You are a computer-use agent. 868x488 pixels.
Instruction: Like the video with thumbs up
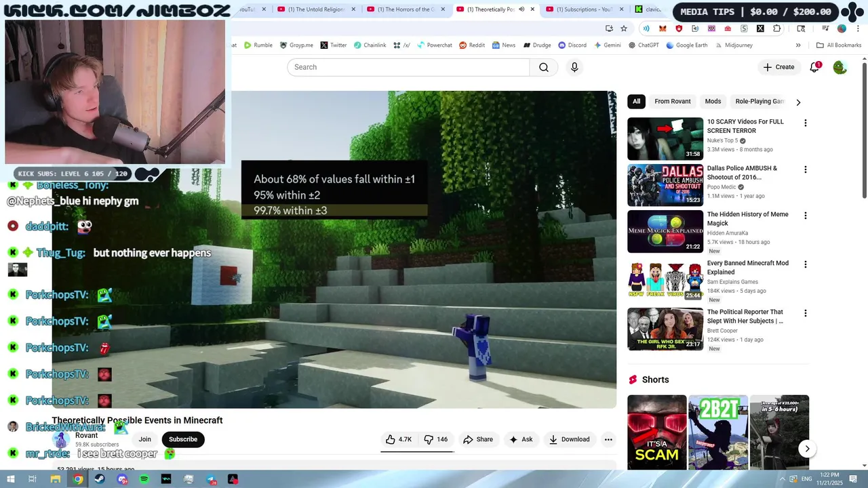pyautogui.click(x=399, y=439)
